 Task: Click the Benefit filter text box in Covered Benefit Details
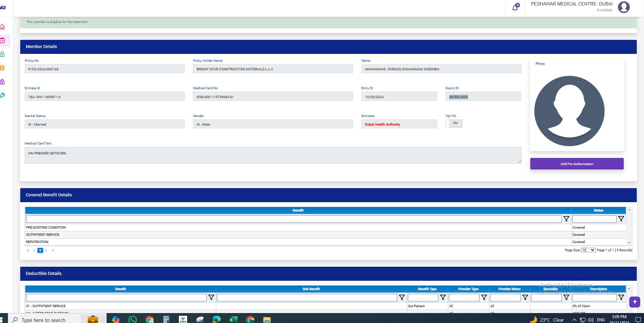[294, 219]
